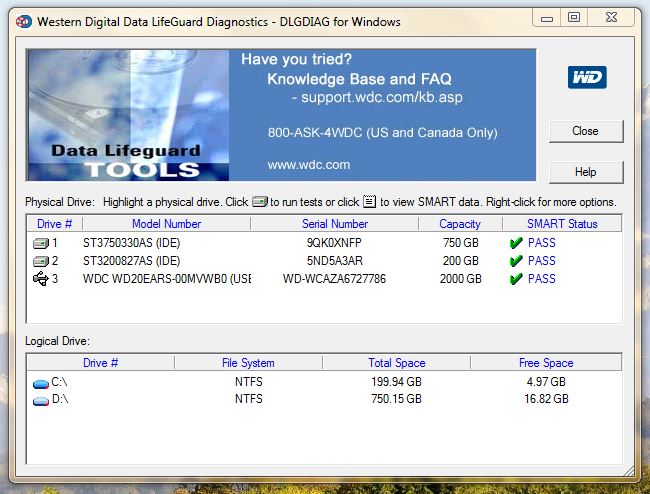Click serial number 5ND5A3AR
The image size is (650, 494).
pos(335,261)
